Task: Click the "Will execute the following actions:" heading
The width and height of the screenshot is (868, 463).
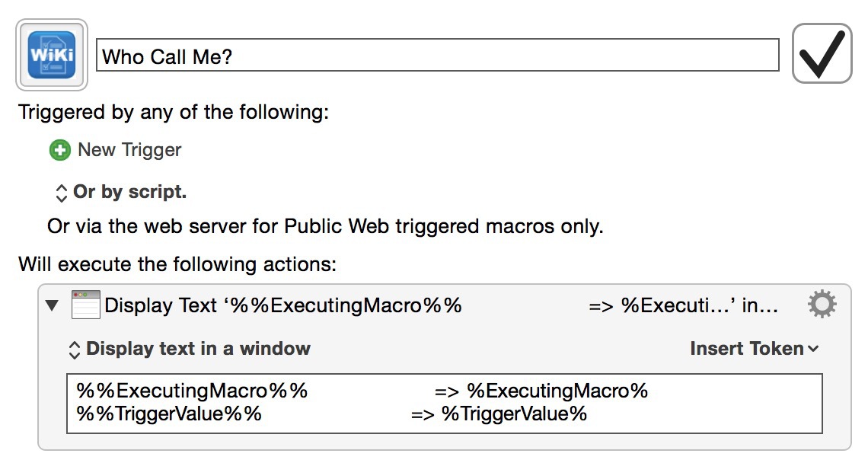Action: [x=177, y=265]
